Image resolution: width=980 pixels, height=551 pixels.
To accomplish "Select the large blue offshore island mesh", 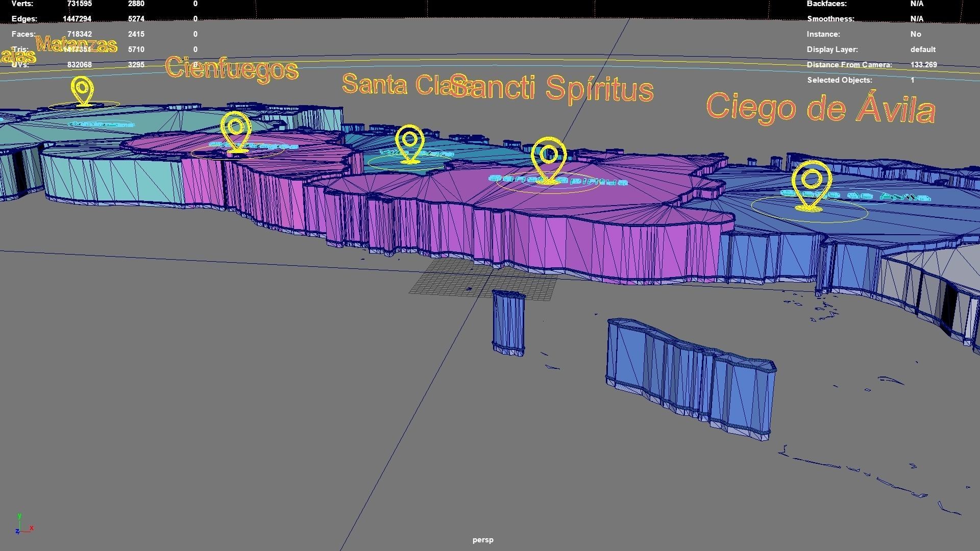I will (x=692, y=379).
